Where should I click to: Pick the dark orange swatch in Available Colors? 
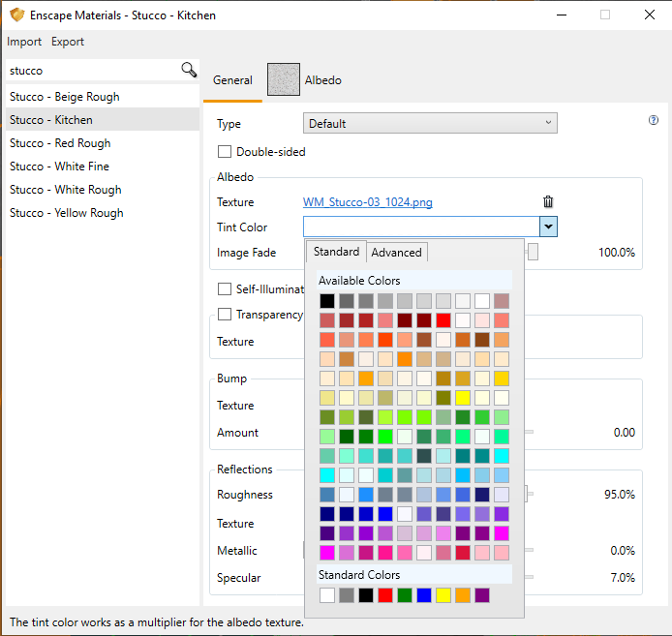pos(404,359)
